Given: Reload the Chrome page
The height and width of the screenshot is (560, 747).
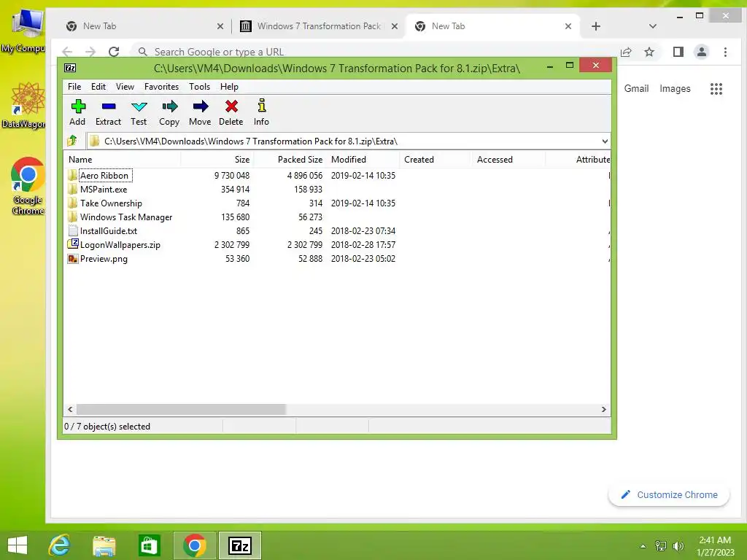Looking at the screenshot, I should click(x=114, y=52).
